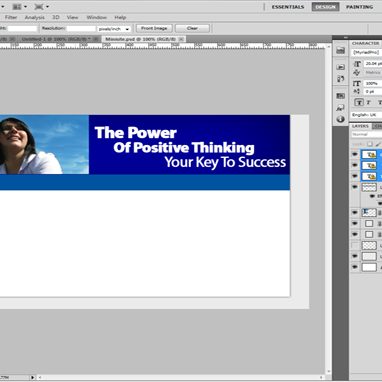Viewport: 382px width, 382px height.
Task: Click the font size value field
Action: [373, 64]
